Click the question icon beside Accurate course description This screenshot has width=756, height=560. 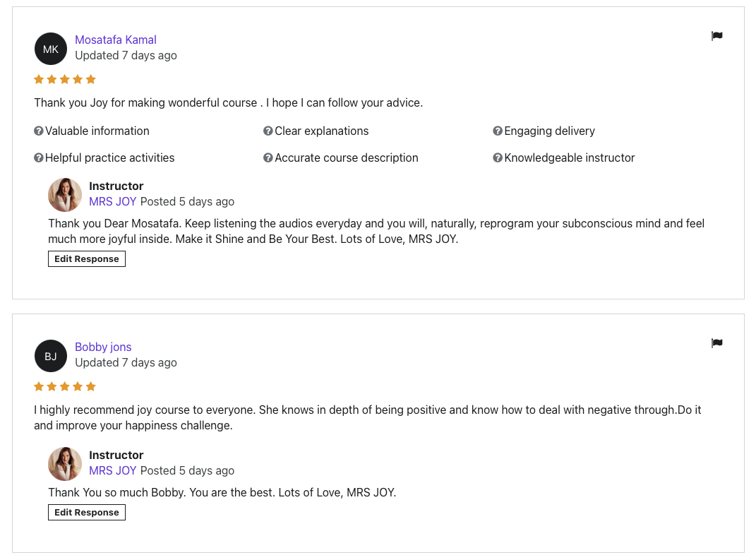pos(268,157)
